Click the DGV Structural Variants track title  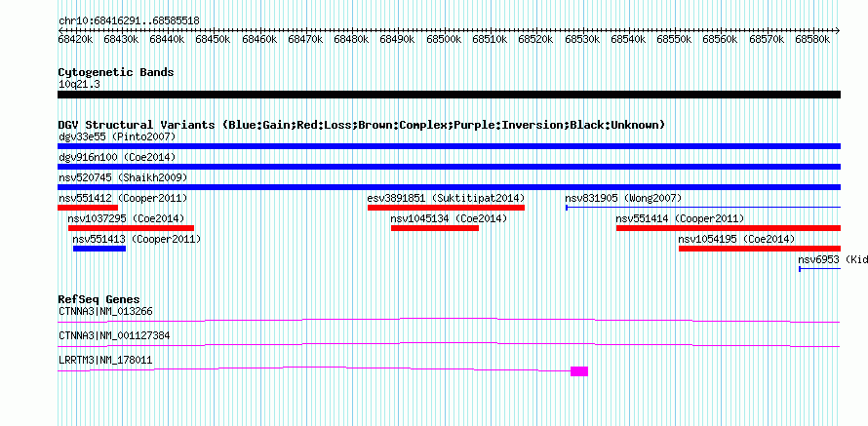[362, 125]
